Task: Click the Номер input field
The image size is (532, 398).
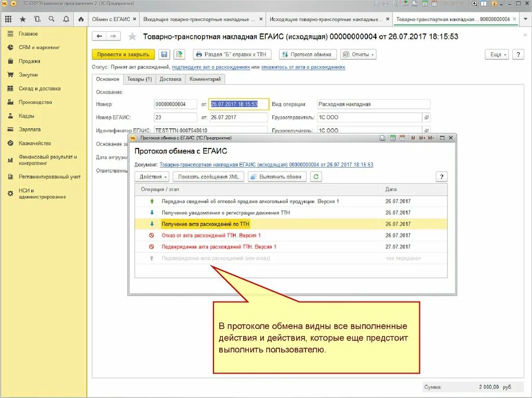Action: pos(176,104)
